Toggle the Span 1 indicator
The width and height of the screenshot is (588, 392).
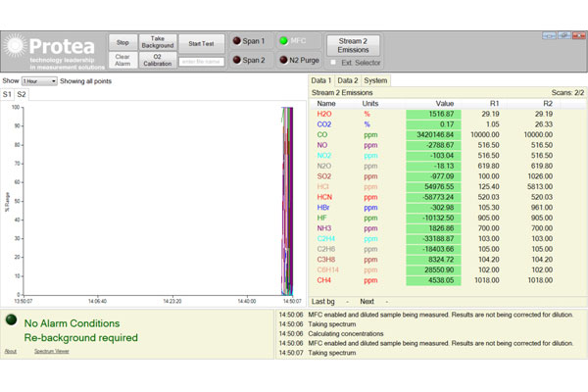tap(236, 41)
